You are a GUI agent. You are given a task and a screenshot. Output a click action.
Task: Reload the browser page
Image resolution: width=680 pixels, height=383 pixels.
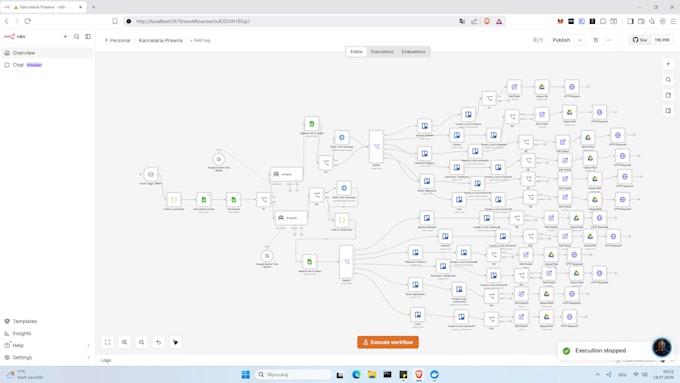tap(28, 21)
